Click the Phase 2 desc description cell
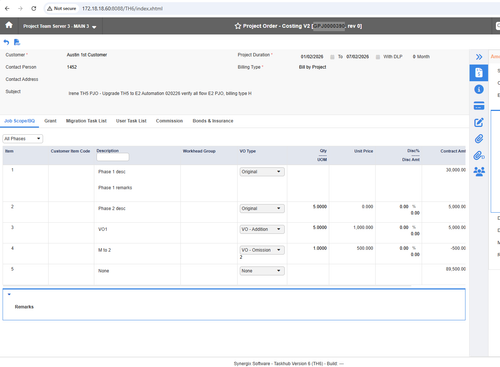The image size is (500, 367). 112,208
